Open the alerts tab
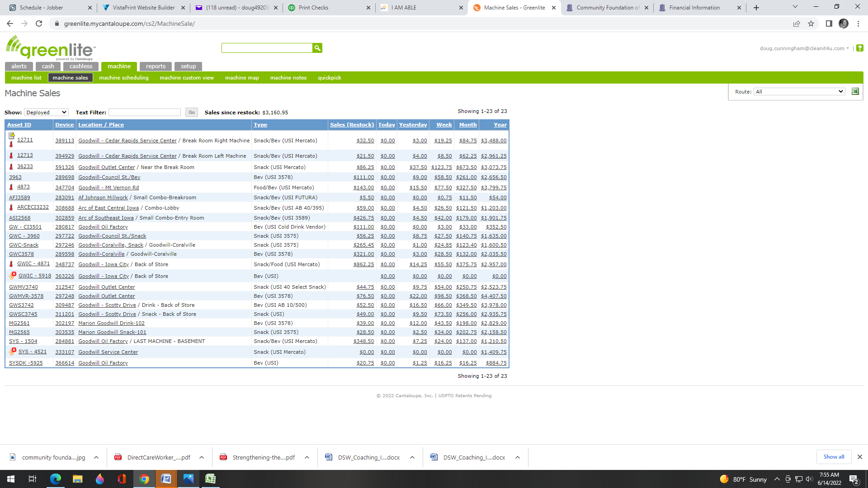Viewport: 868px width, 488px height. click(19, 66)
